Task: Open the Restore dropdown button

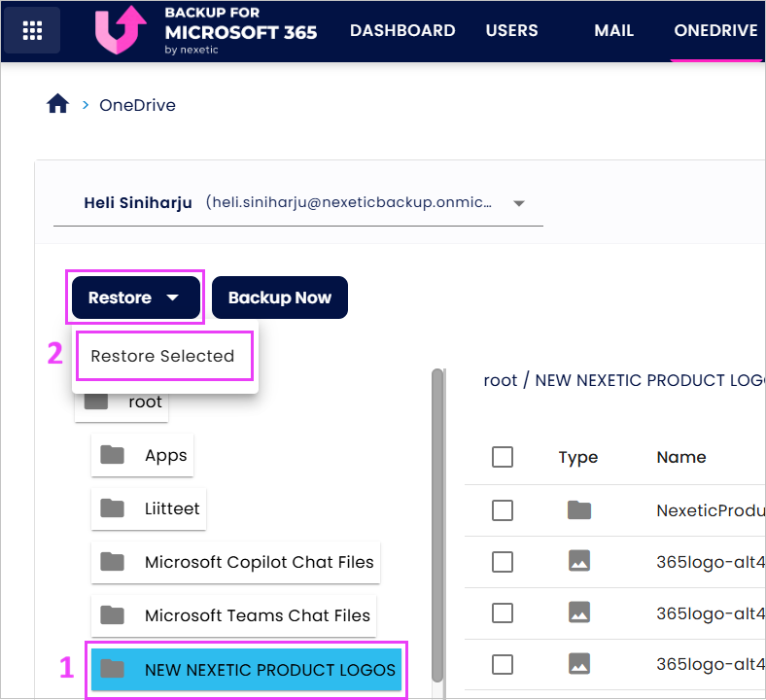Action: coord(136,297)
